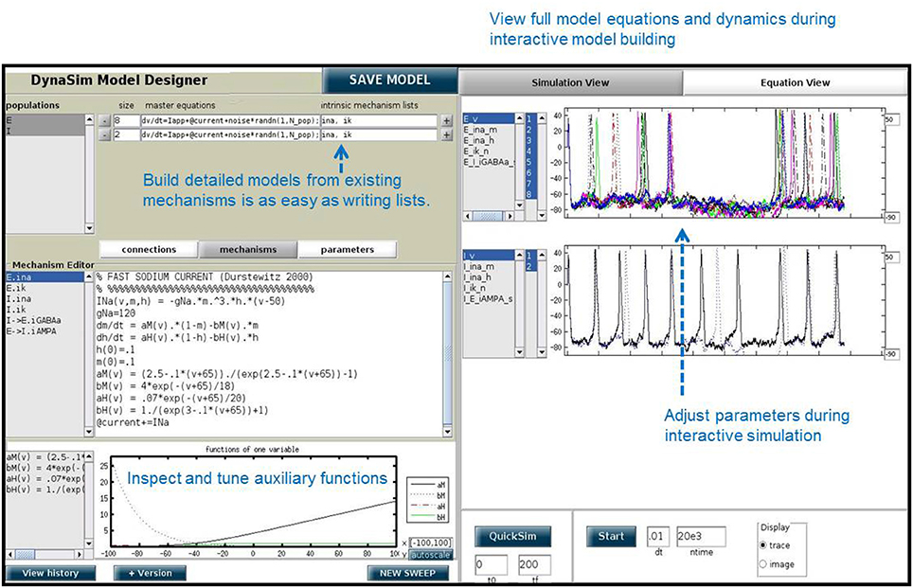Screen dimensions: 913x588
Task: Open the connections panel
Action: click(x=149, y=249)
